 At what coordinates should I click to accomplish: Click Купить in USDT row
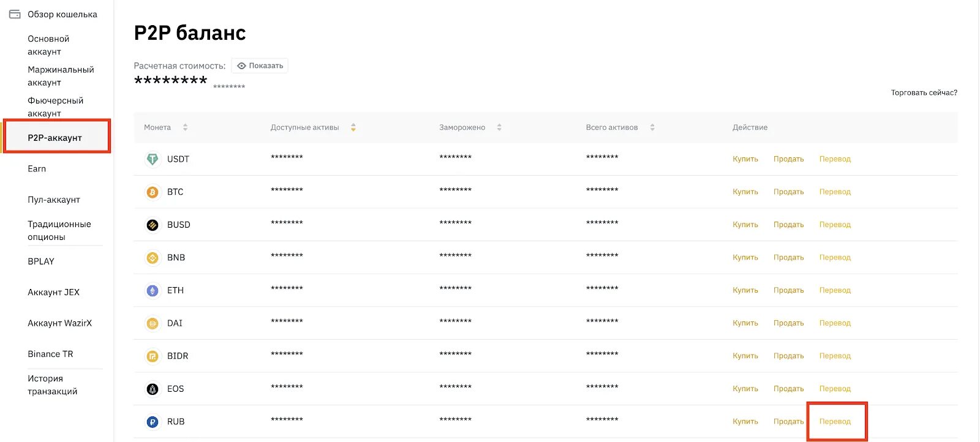[x=745, y=159]
